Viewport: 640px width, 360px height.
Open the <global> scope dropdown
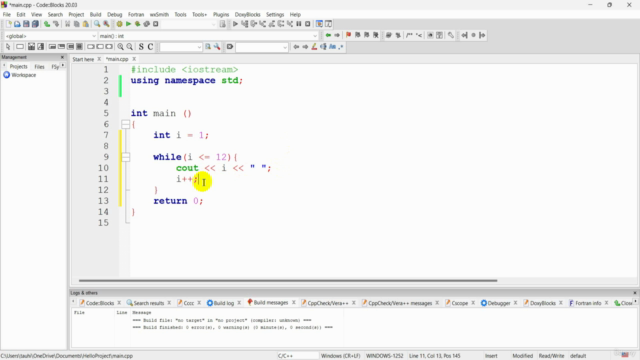point(51,36)
